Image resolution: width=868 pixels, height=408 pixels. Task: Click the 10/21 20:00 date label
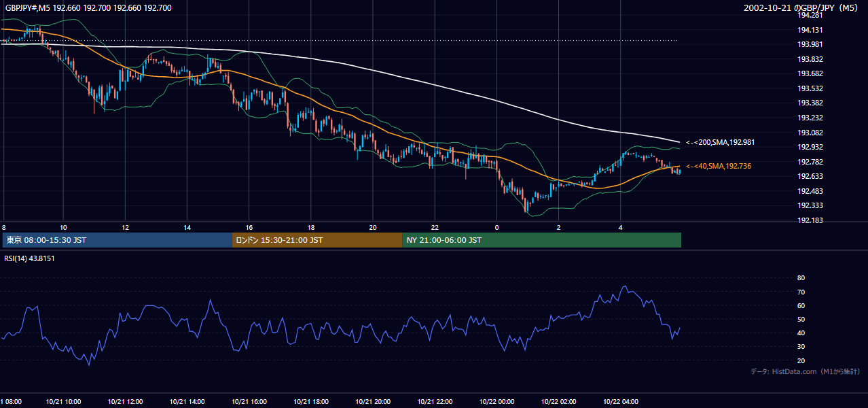tap(373, 402)
